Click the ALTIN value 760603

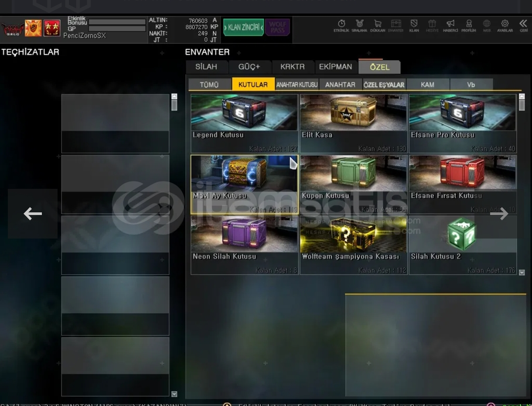[x=198, y=20]
